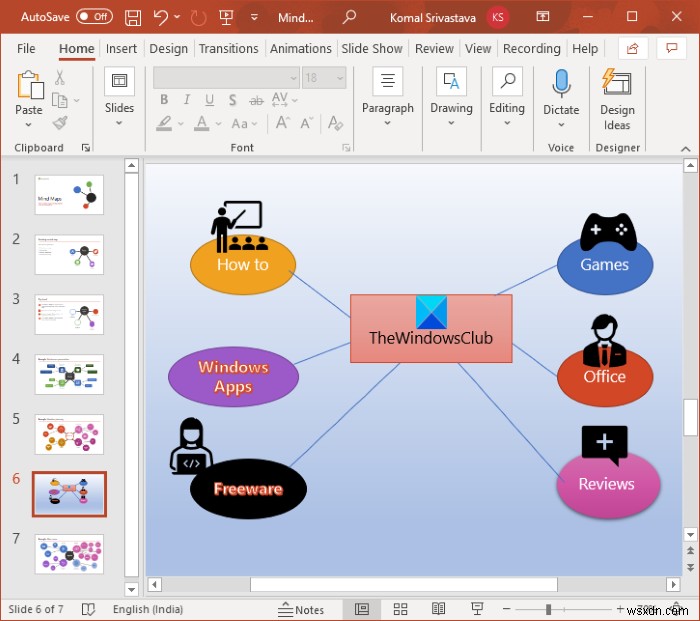Switch to the Insert tab

121,48
